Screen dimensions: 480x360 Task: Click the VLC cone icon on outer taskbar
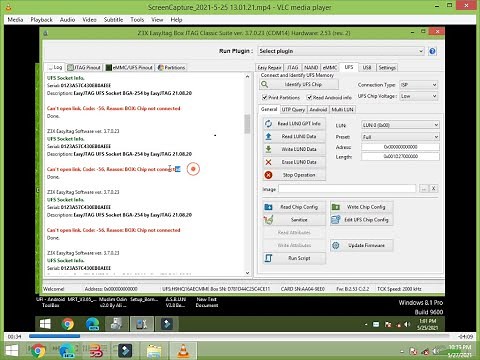pos(183,351)
